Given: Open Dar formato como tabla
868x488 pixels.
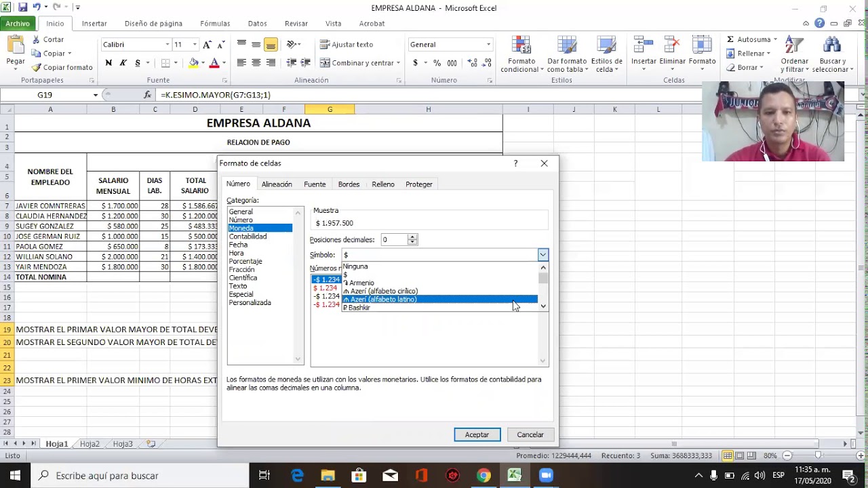Looking at the screenshot, I should [x=566, y=54].
